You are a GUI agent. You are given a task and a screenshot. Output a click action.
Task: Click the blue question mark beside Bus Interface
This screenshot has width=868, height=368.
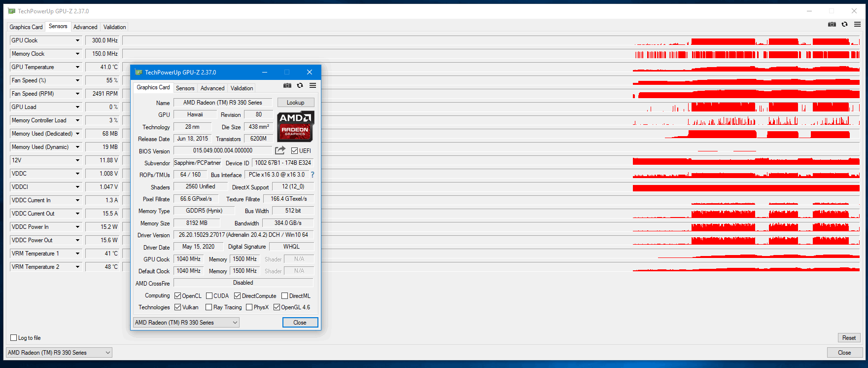click(x=312, y=175)
